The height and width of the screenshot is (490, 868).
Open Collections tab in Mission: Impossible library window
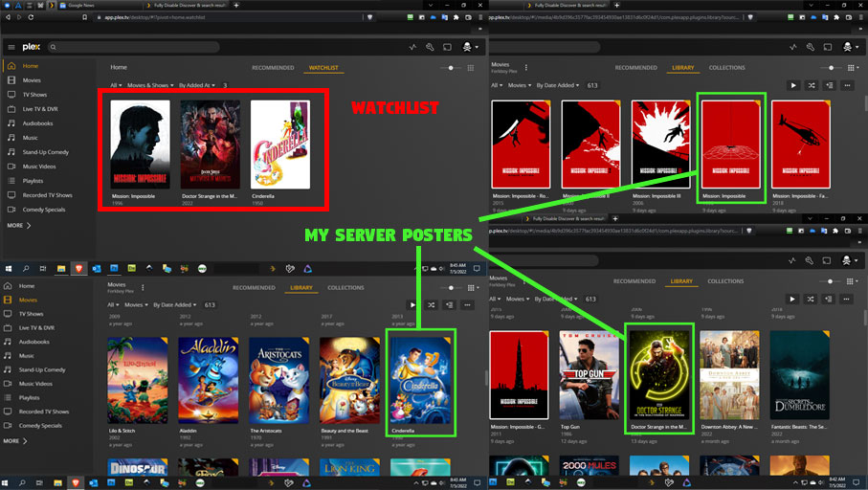click(726, 68)
